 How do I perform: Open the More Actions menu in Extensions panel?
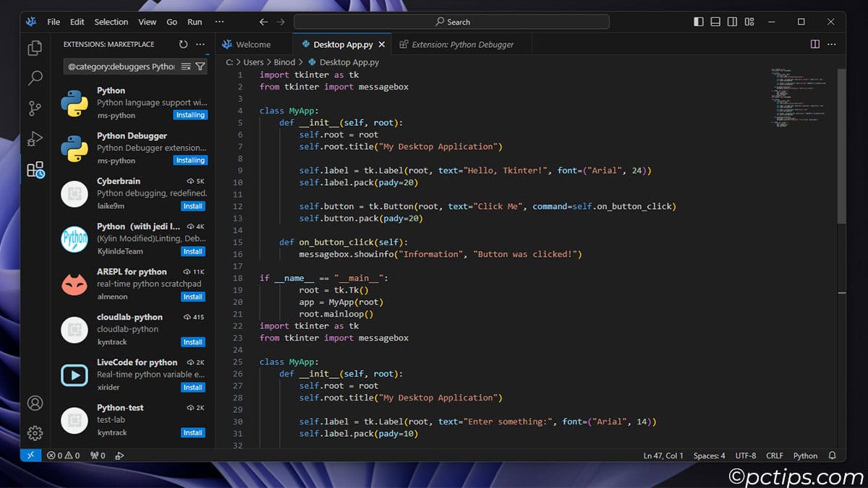(x=200, y=44)
